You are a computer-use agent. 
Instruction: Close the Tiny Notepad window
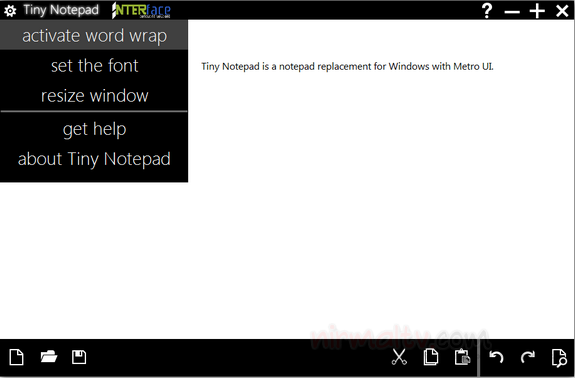point(562,11)
